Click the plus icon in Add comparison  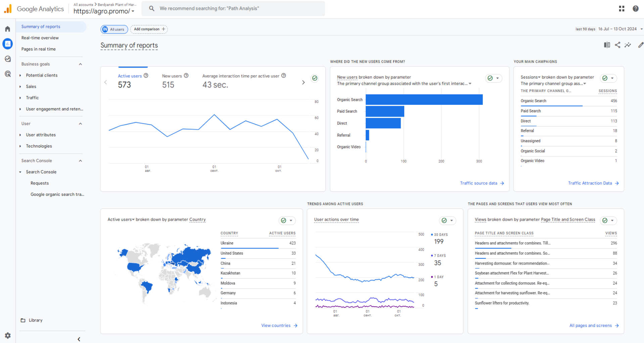coord(164,29)
